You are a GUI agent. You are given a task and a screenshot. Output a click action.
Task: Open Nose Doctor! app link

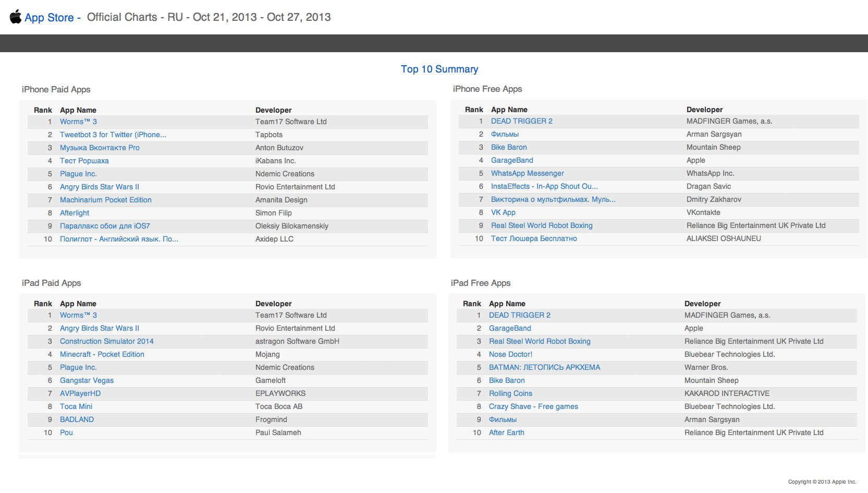coord(510,354)
